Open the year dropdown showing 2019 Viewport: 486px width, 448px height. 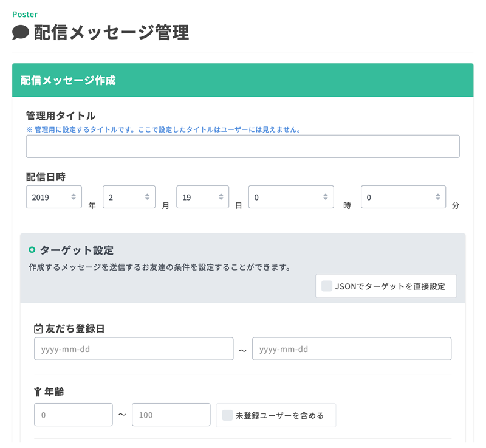coord(54,197)
